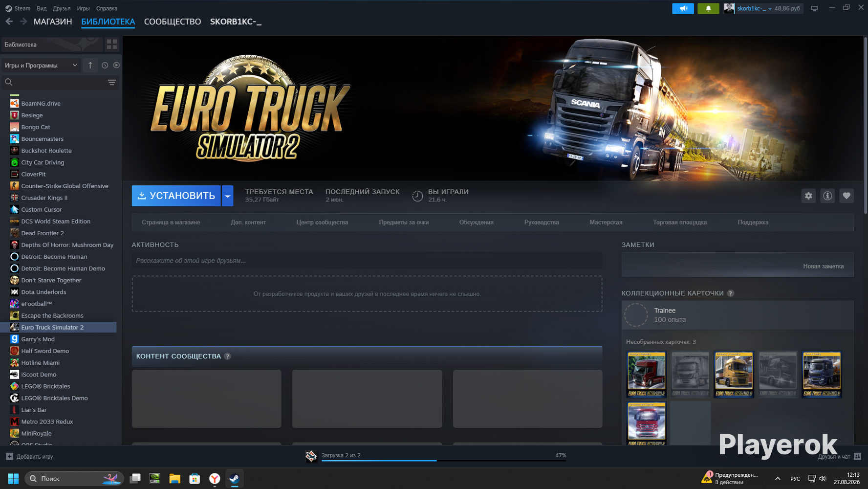Open the Мастерская link

point(606,222)
